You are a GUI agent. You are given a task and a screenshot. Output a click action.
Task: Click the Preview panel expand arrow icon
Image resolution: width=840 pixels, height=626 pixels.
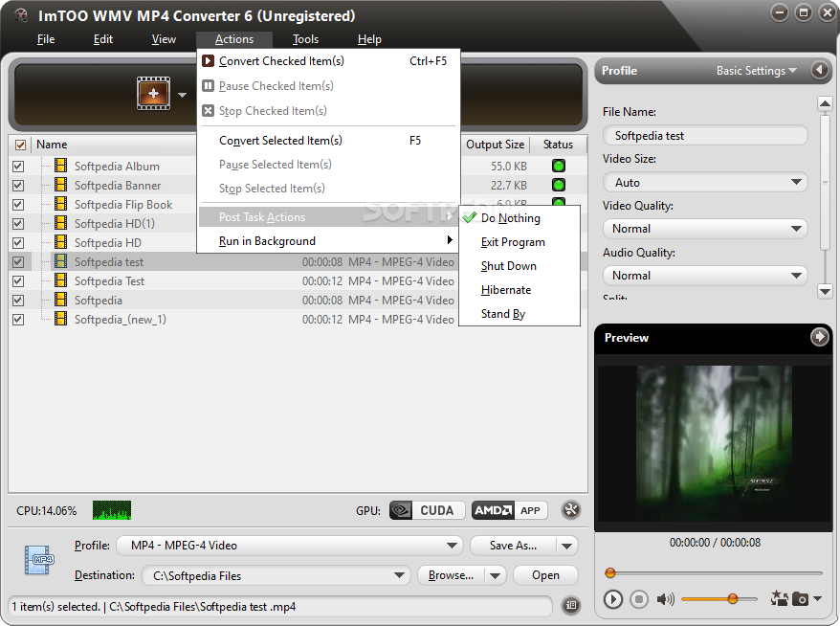[x=819, y=337]
